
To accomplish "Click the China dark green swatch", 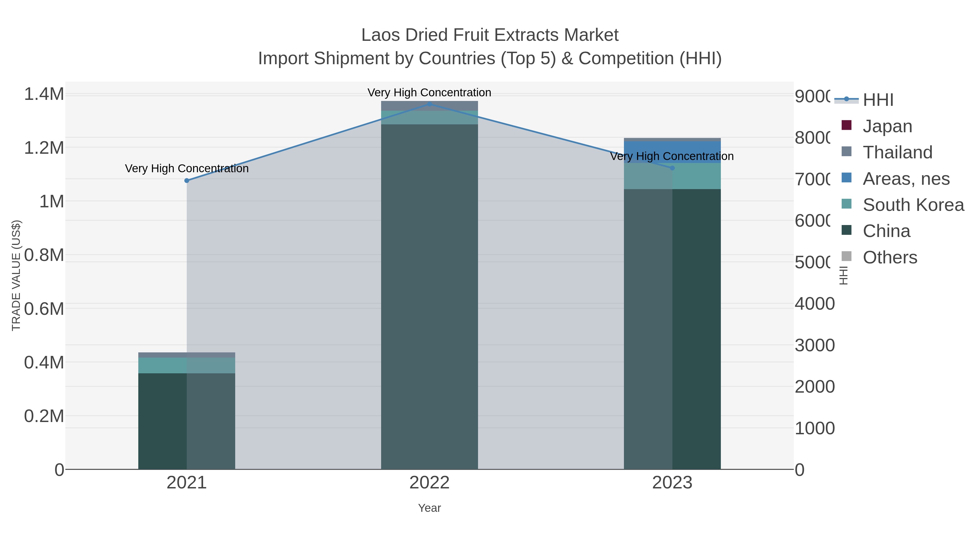I will coord(846,230).
